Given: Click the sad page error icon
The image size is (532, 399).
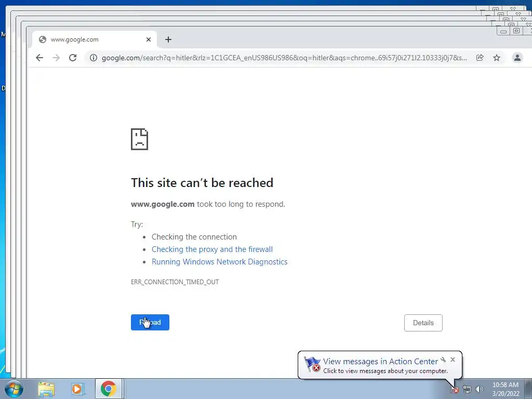Looking at the screenshot, I should (x=139, y=139).
